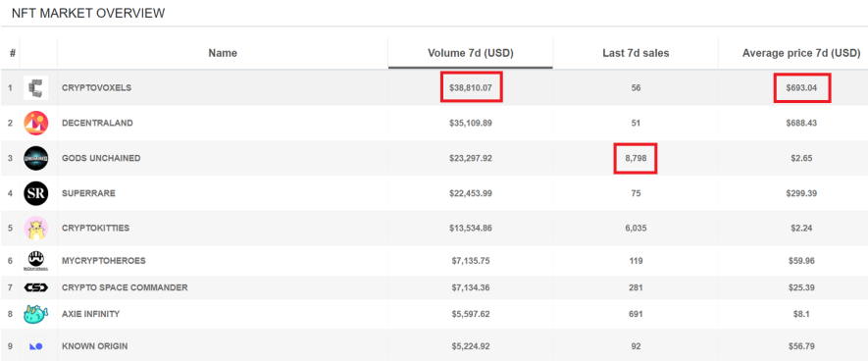Image resolution: width=868 pixels, height=361 pixels.
Task: Click the highlighted $38,810.07 volume value
Action: point(471,87)
